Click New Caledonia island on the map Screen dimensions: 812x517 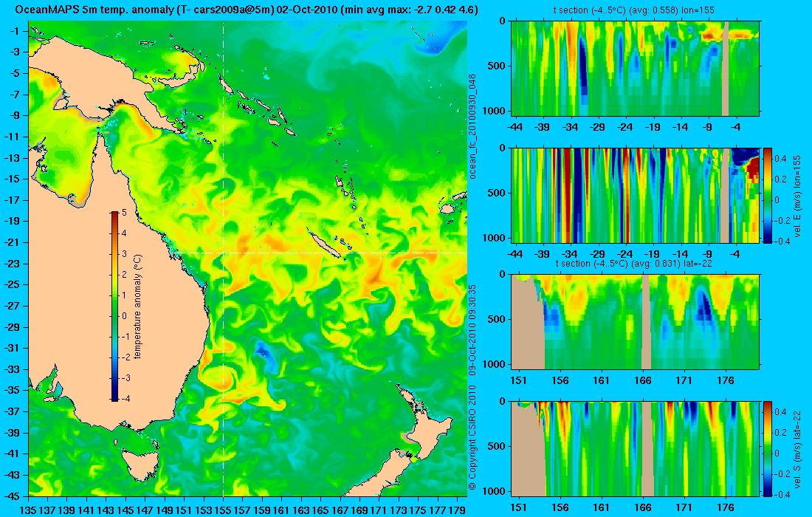click(326, 244)
